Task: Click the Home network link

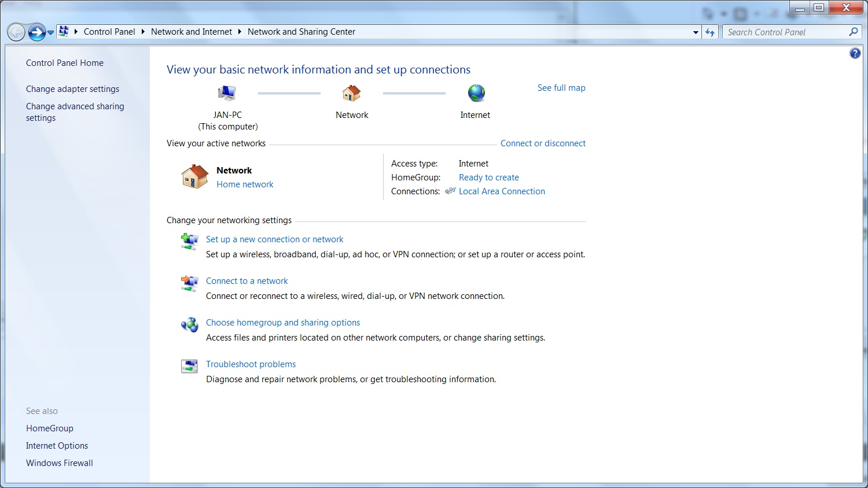Action: click(x=245, y=184)
